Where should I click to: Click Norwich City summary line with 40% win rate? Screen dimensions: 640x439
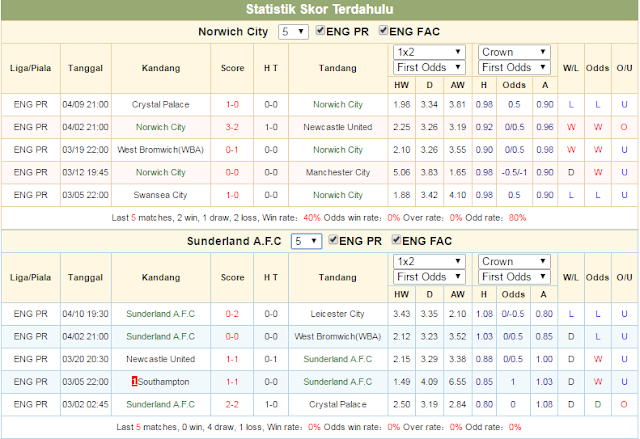click(319, 218)
